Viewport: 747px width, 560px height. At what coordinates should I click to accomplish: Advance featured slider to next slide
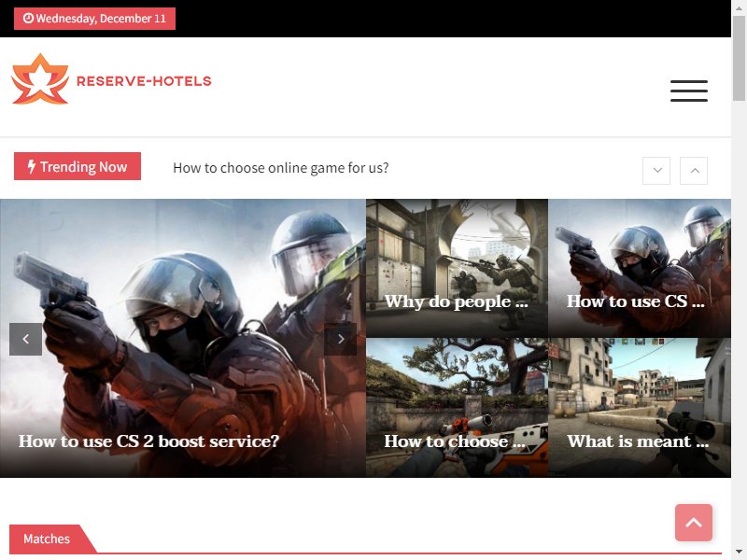click(340, 339)
